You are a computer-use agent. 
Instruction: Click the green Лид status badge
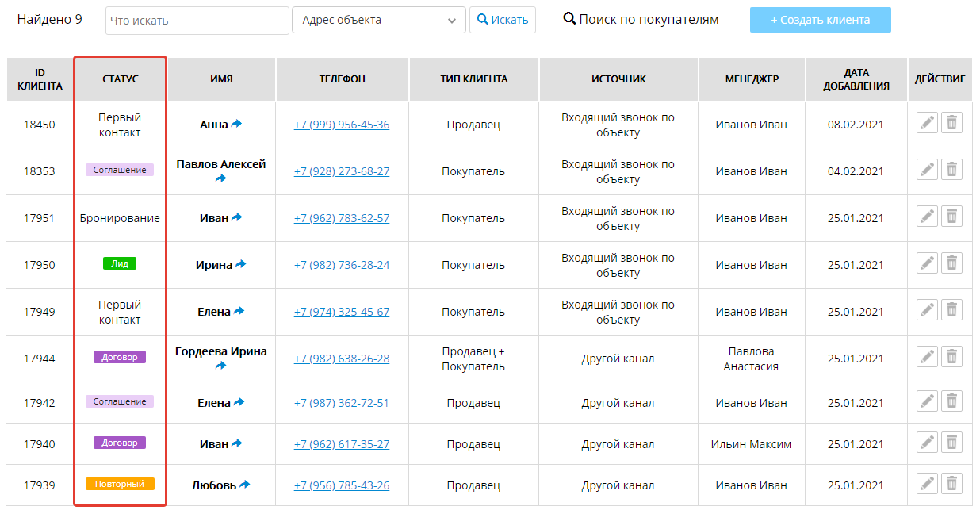(x=120, y=263)
